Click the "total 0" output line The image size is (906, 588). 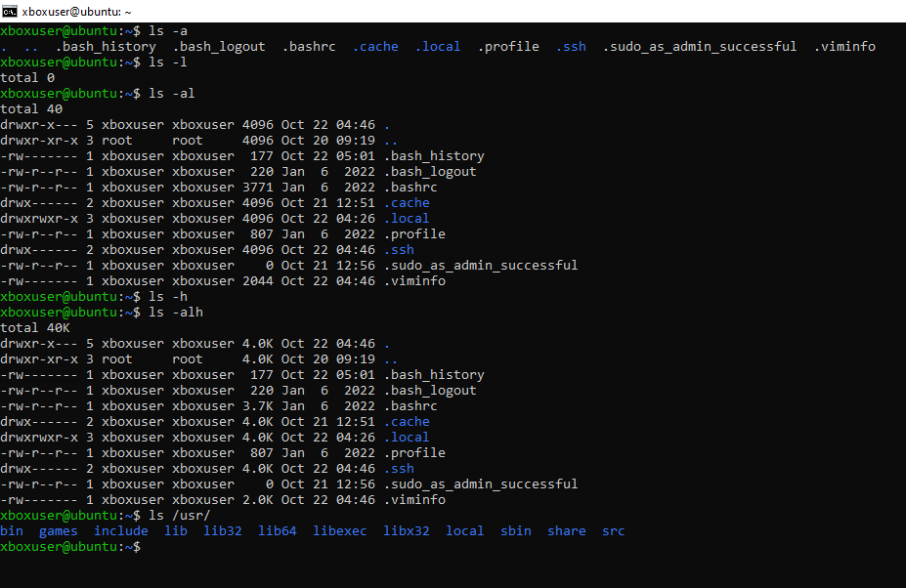[27, 78]
